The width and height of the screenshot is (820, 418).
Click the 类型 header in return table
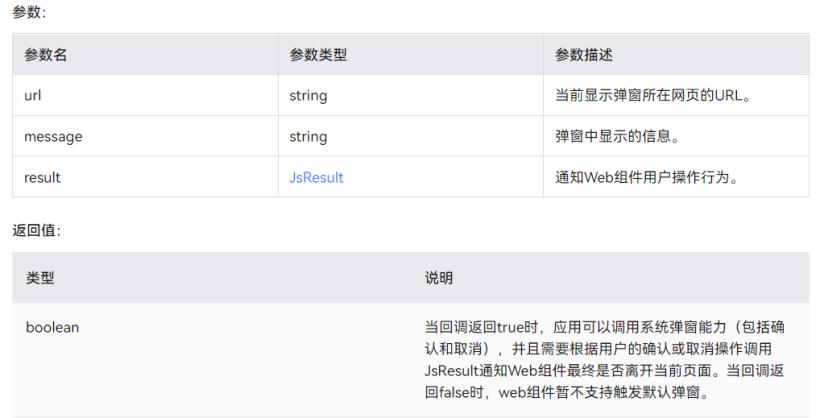[40, 279]
